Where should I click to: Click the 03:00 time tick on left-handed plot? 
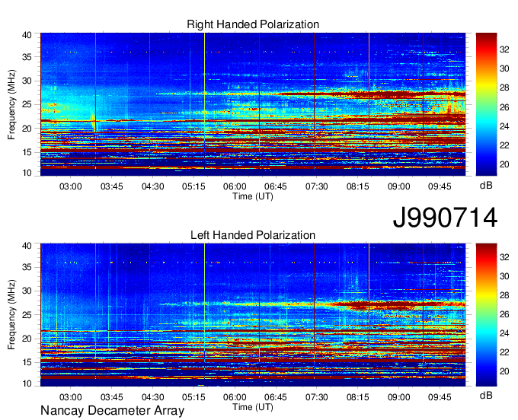(x=70, y=397)
